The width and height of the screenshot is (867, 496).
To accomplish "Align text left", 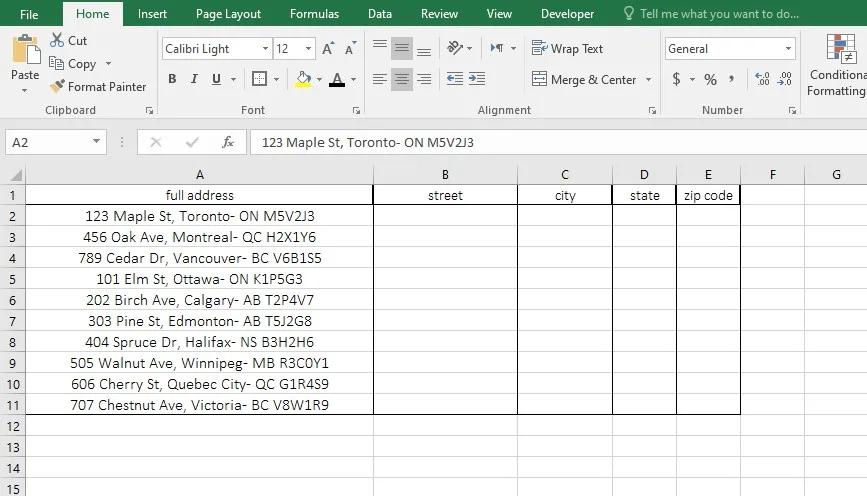I will click(380, 79).
